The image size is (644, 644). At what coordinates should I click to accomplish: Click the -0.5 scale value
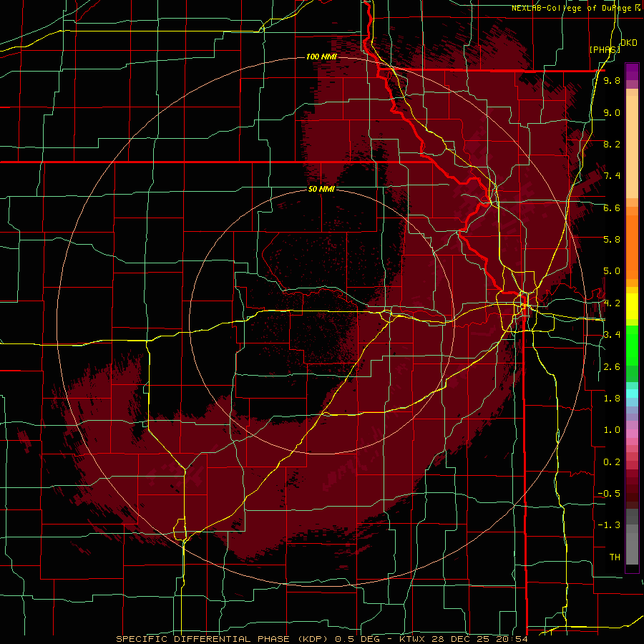tap(609, 494)
